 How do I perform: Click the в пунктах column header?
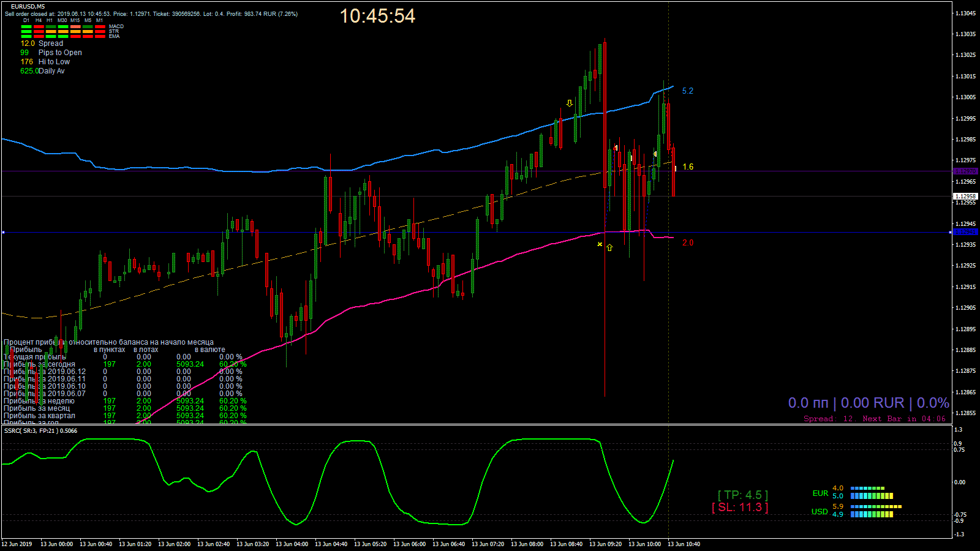pyautogui.click(x=109, y=350)
